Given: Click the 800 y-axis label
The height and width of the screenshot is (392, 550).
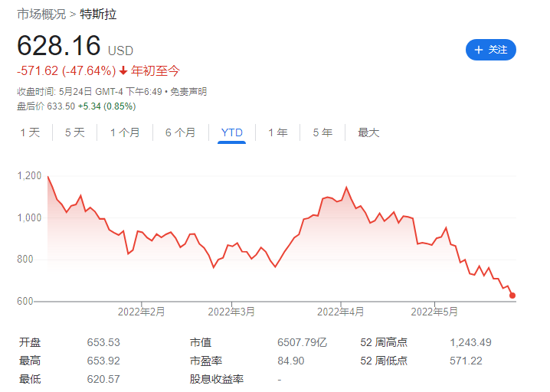Looking at the screenshot, I should click(x=25, y=259).
